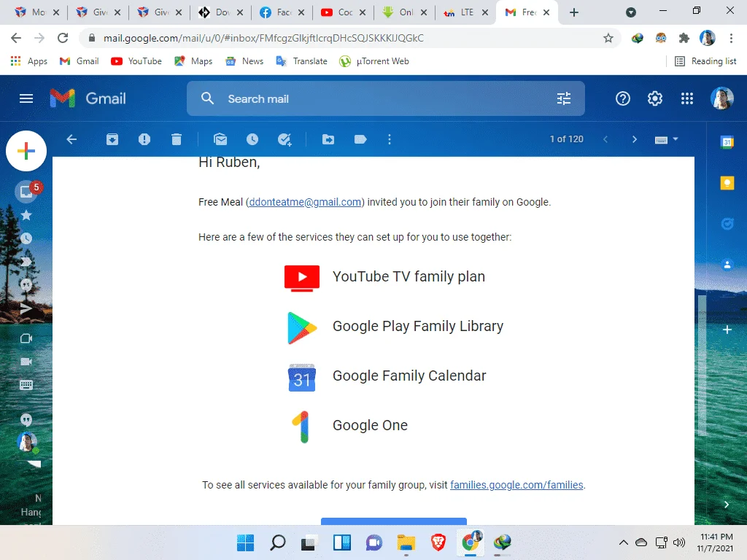Open Gmail Support help icon

(x=623, y=98)
